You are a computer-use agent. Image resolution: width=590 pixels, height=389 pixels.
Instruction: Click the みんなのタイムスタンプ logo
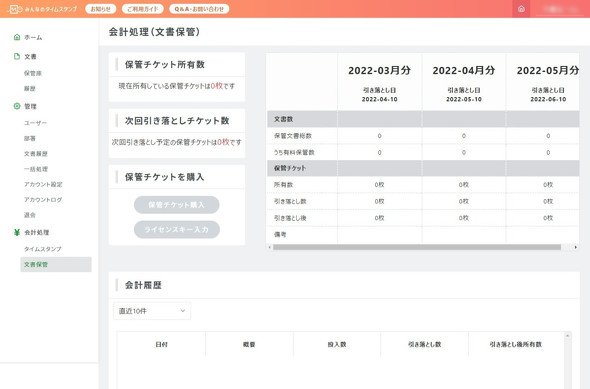(43, 9)
